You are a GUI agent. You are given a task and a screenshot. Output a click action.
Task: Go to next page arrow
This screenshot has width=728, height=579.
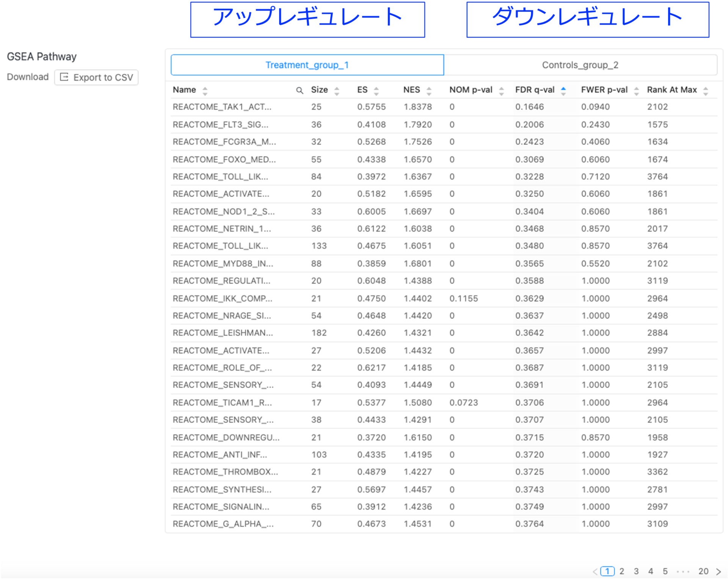pyautogui.click(x=719, y=571)
